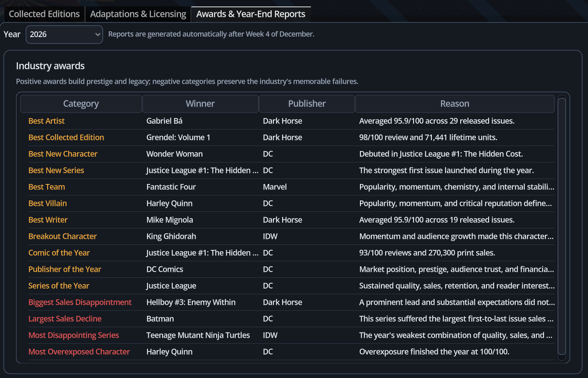Click reason 'Overexposure finished the year at 100/100.'

click(x=434, y=352)
